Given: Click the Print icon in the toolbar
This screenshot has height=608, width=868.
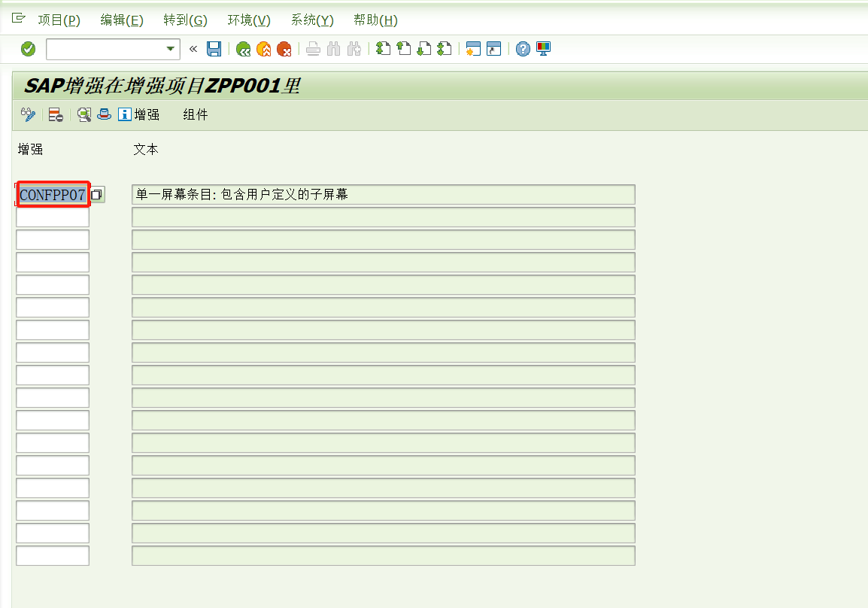Looking at the screenshot, I should (314, 49).
